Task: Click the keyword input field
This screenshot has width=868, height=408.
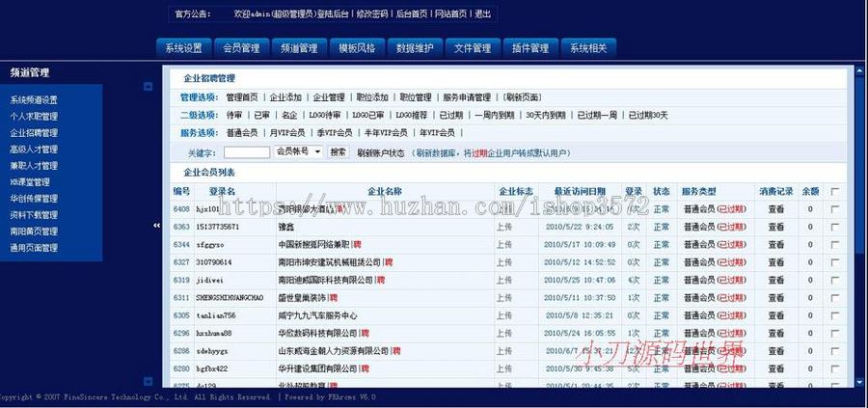Action: click(x=247, y=152)
